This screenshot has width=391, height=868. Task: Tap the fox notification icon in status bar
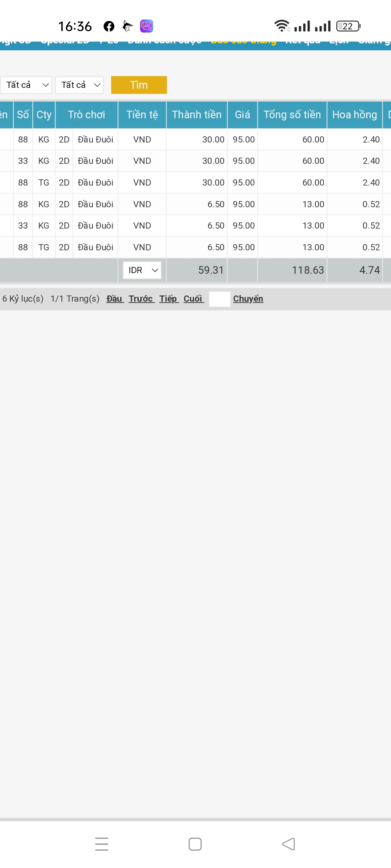coord(127,26)
